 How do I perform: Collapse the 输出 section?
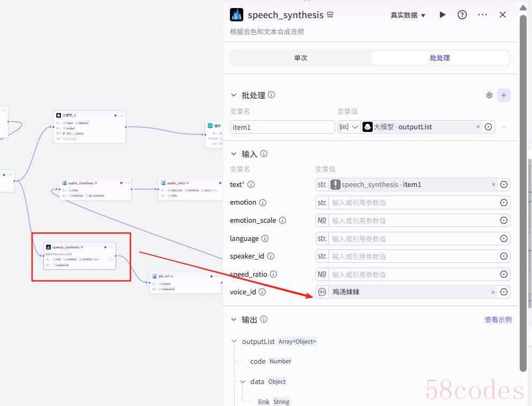(x=234, y=319)
